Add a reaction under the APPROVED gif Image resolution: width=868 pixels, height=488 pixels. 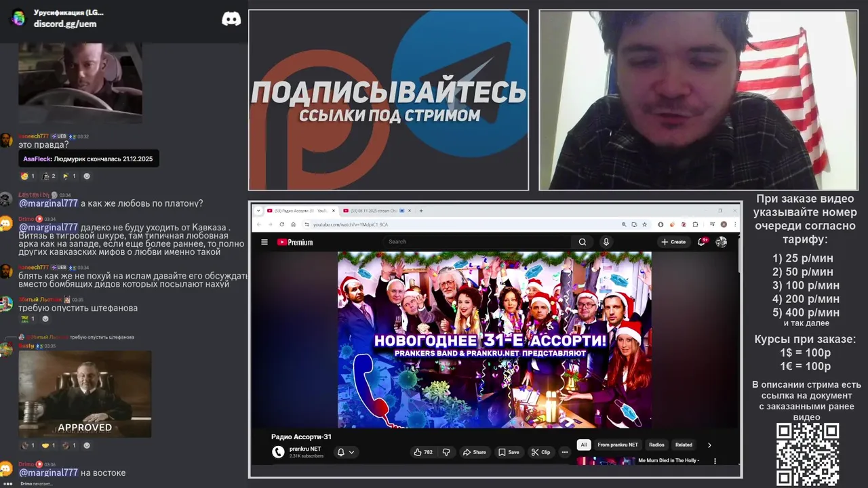(86, 446)
